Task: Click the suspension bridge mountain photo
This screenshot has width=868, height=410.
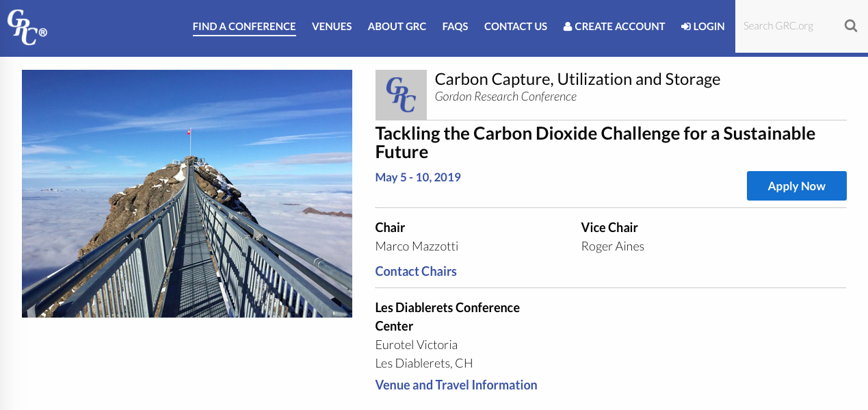Action: [x=187, y=194]
